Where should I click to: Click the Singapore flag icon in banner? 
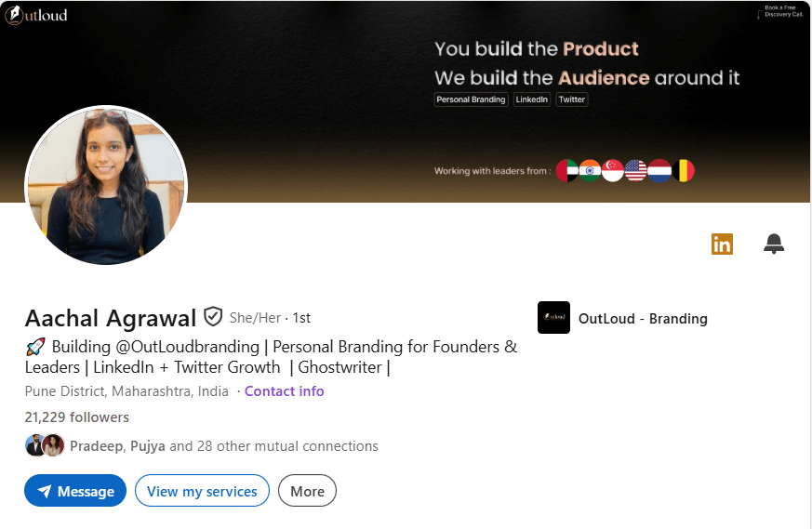612,171
